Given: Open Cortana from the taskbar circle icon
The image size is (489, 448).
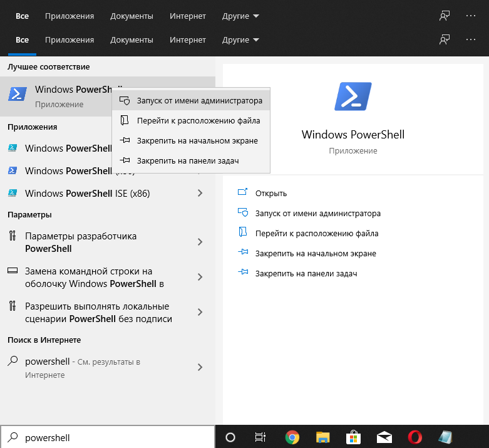Looking at the screenshot, I should pos(230,437).
